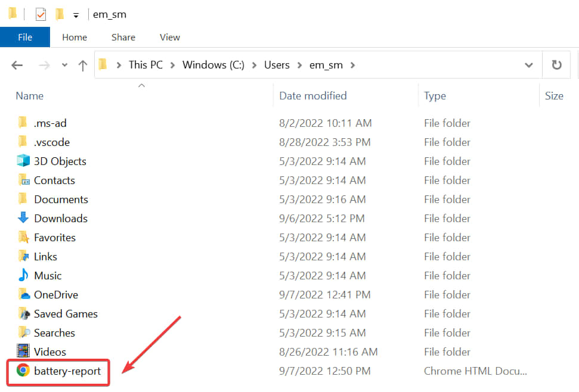Image resolution: width=579 pixels, height=392 pixels.
Task: Click the Saved Games folder name
Action: click(66, 314)
